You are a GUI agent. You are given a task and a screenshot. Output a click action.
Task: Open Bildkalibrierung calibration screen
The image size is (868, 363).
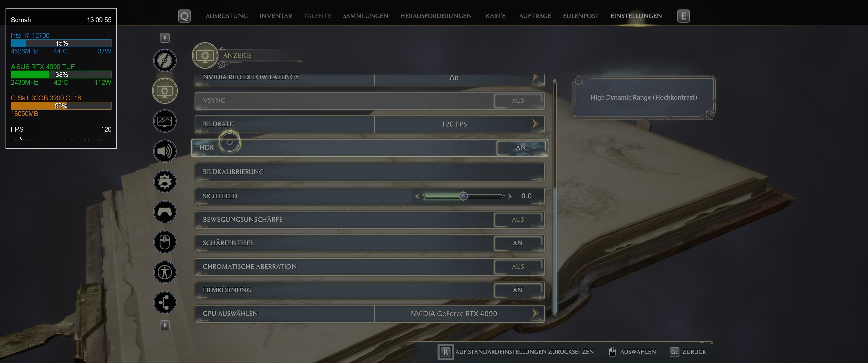tap(370, 172)
